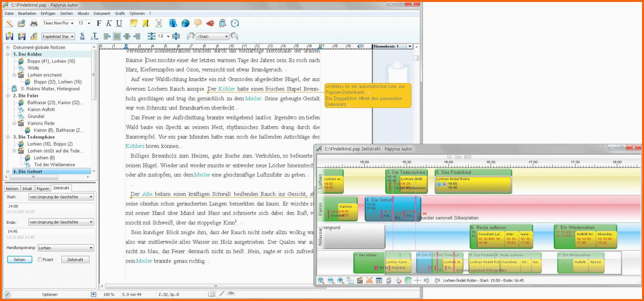The width and height of the screenshot is (644, 301).
Task: Switch to the Figuren tab
Action: tap(43, 189)
